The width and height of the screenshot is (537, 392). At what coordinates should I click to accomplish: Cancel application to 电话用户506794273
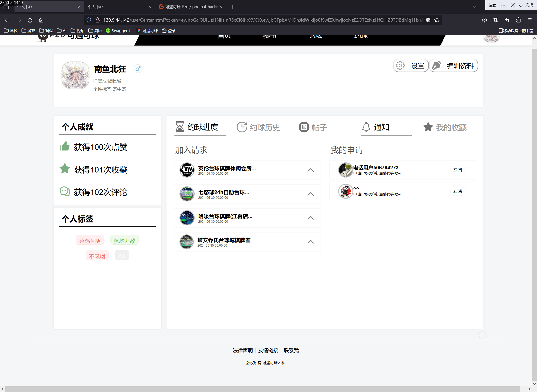457,170
